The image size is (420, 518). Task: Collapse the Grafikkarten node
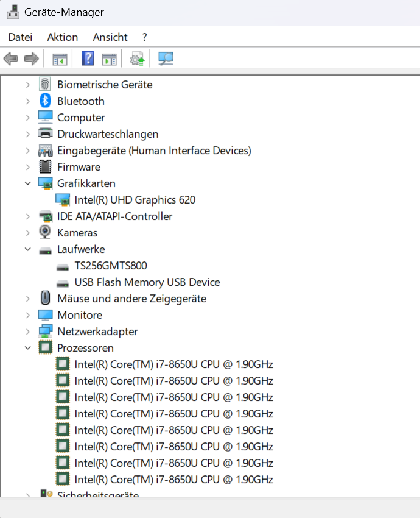[x=28, y=183]
